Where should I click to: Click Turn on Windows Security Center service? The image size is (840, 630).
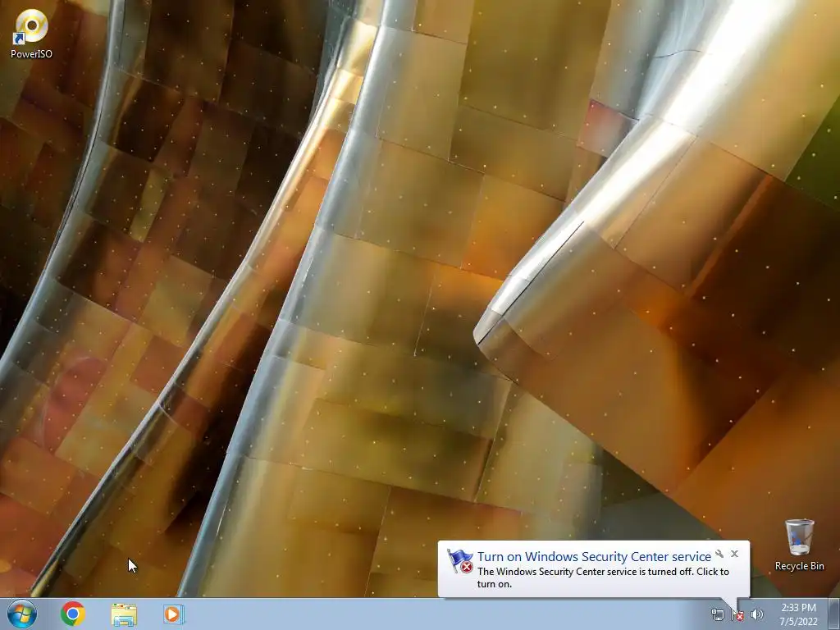tap(594, 557)
